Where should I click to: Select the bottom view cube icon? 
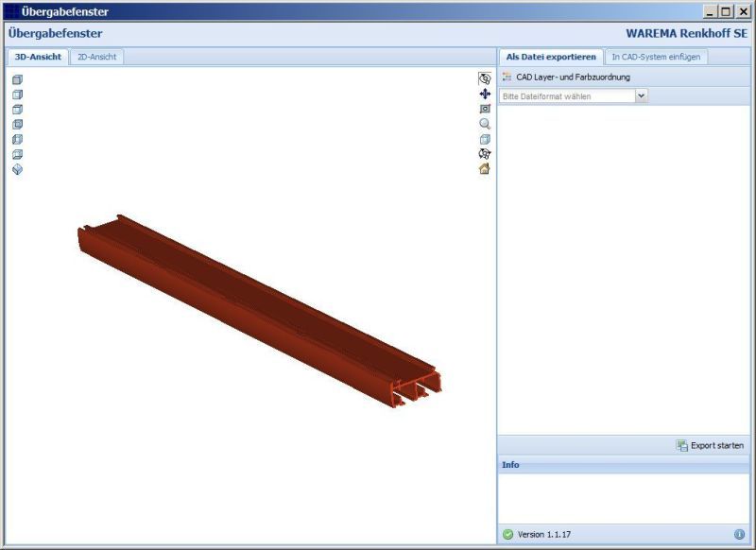point(17,154)
